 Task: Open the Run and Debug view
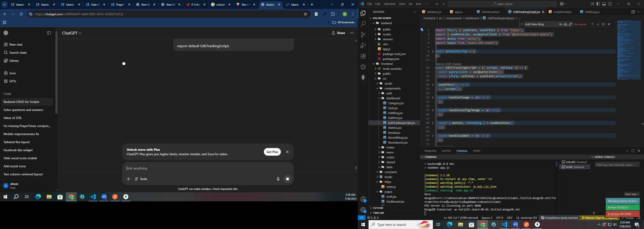point(363,45)
